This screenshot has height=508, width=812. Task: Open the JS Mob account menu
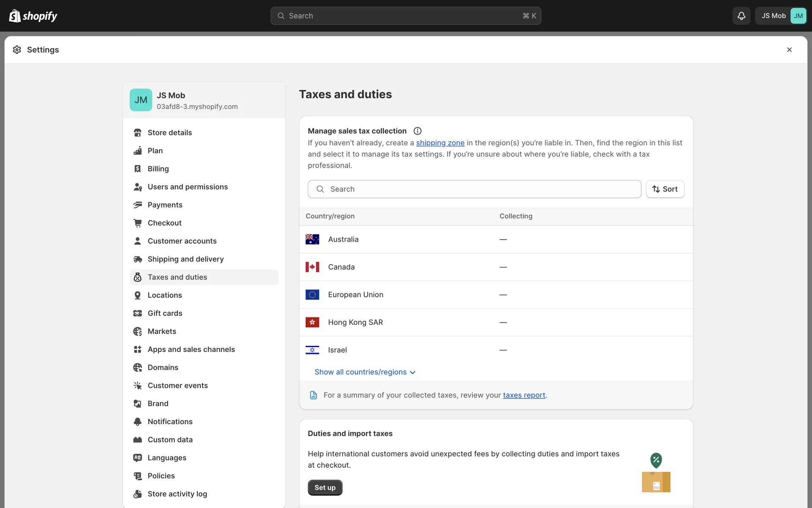[781, 16]
